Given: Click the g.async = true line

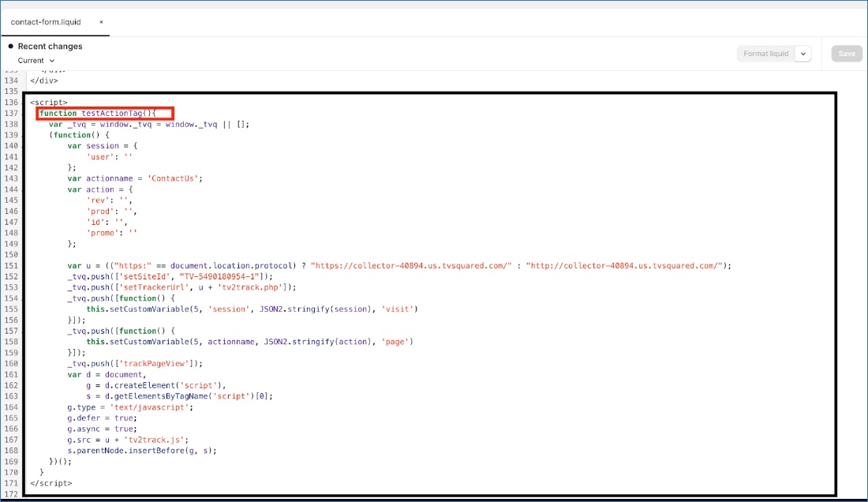Looking at the screenshot, I should coord(103,429).
